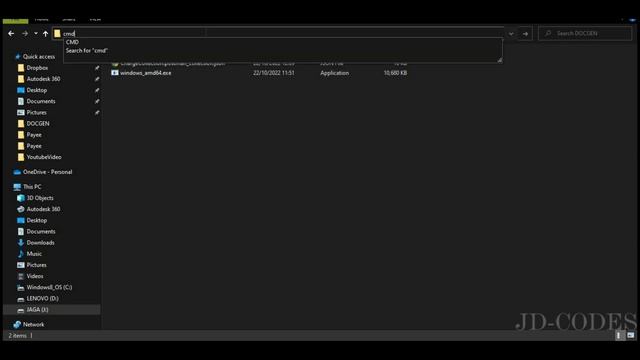Open Quick access in the sidebar
This screenshot has width=640, height=360.
click(x=39, y=57)
